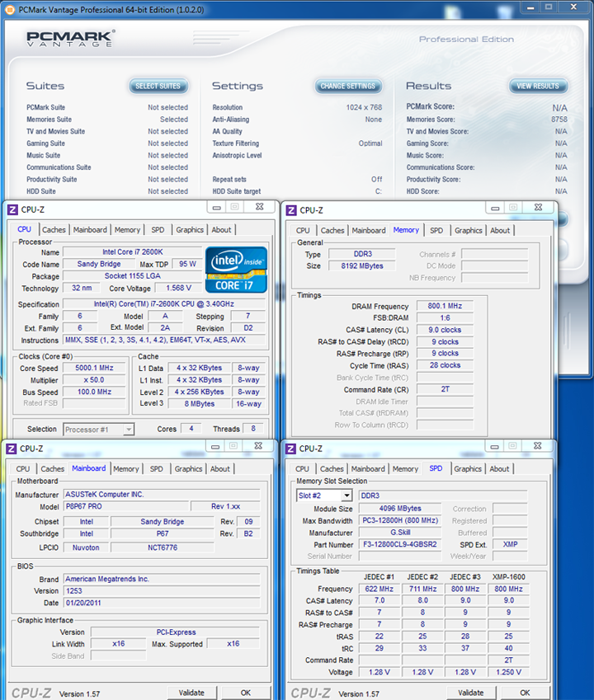Image resolution: width=594 pixels, height=700 pixels.
Task: Click the XMP-1600 Voltage value 1.250 V
Action: 508,672
